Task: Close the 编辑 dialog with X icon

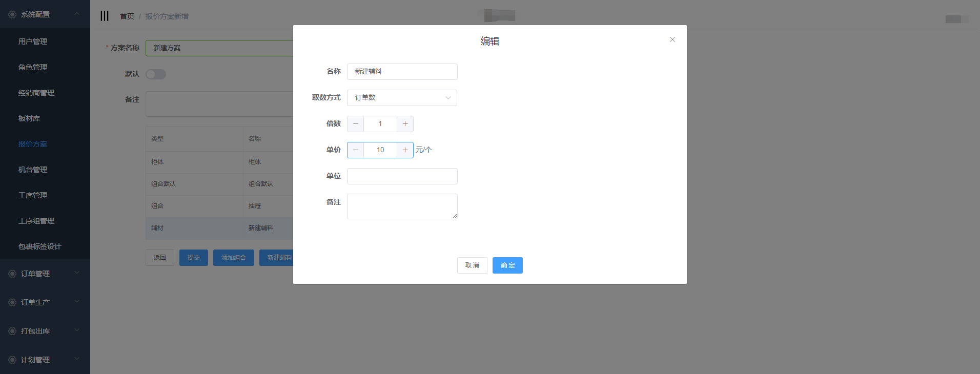Action: point(672,39)
